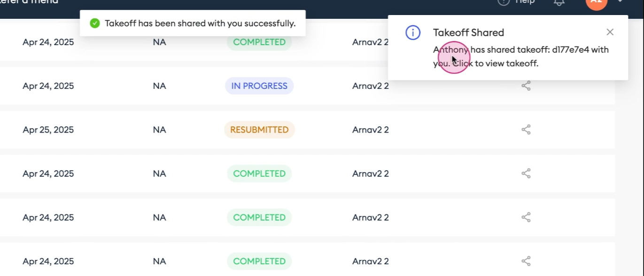
Task: Select the RESUBMITTED status badge
Action: (259, 129)
